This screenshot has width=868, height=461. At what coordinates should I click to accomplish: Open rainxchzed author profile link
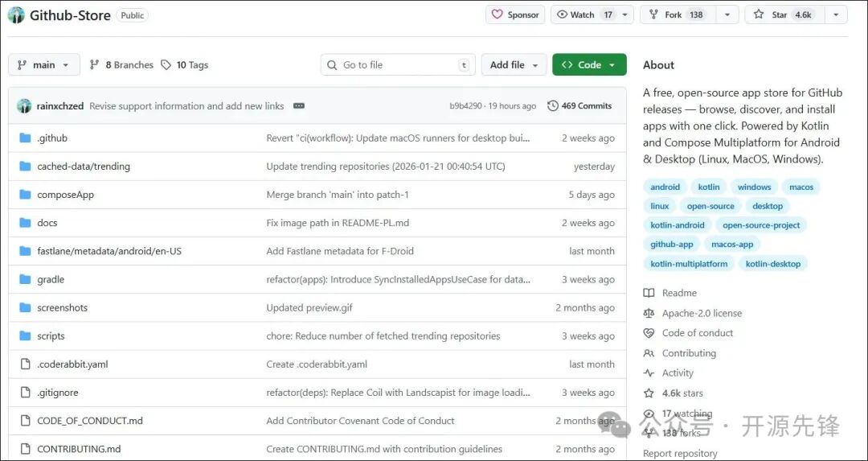tap(60, 106)
